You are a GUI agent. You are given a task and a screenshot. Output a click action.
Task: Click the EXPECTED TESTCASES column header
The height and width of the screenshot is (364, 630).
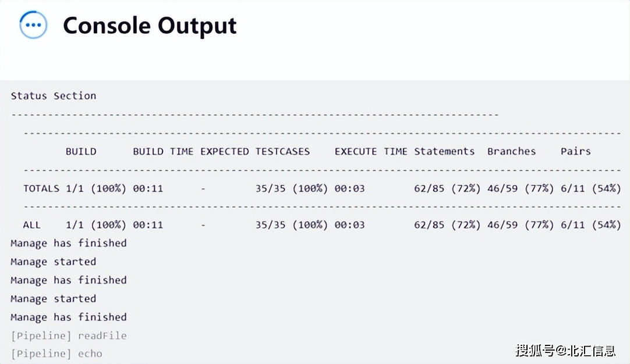point(255,151)
